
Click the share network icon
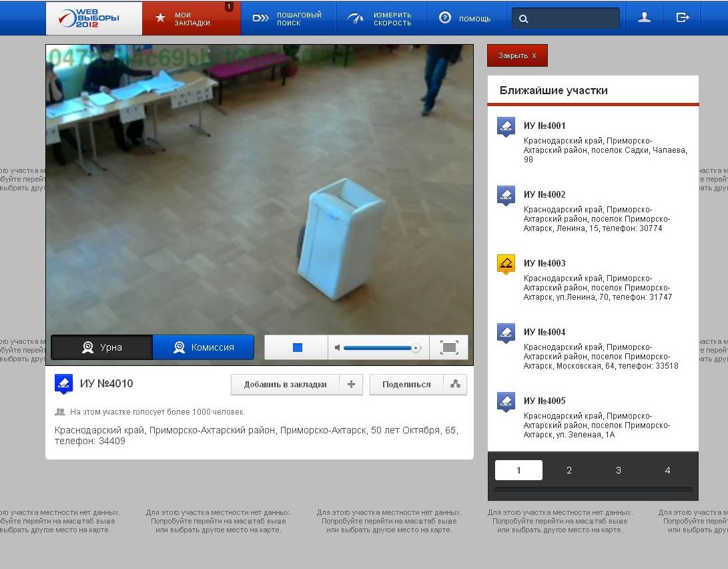455,385
